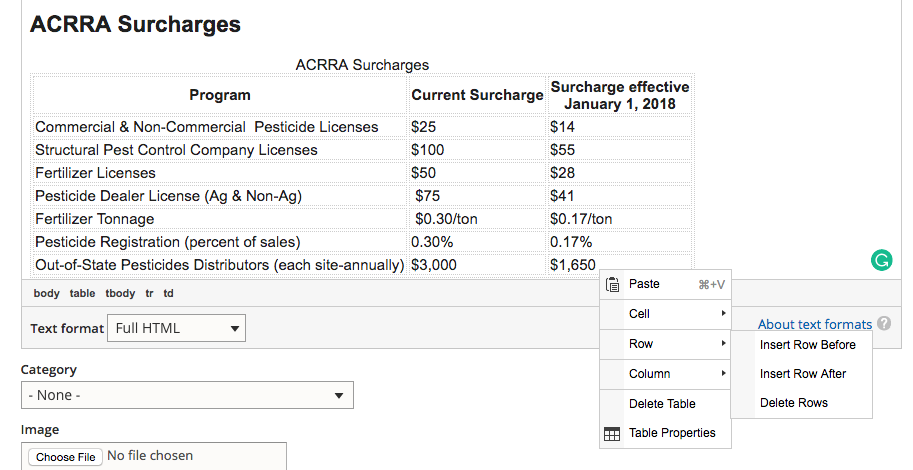Select the table element in path bar
The image size is (913, 470).
click(x=82, y=293)
